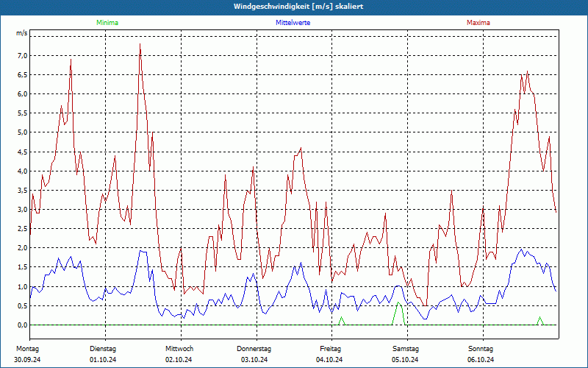Click the 03.10.24 date label

pos(254,360)
